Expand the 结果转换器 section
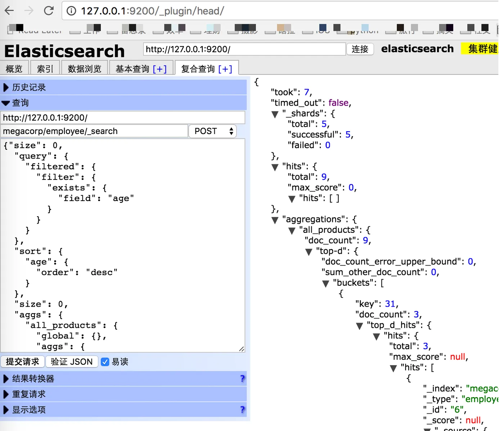This screenshot has width=504, height=431. 123,379
